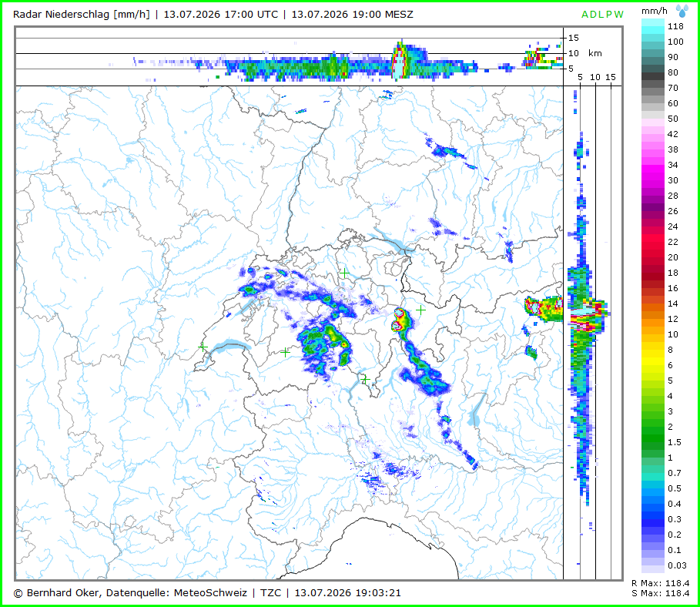
Task: Toggle the green letter W indicator
Action: click(x=618, y=15)
